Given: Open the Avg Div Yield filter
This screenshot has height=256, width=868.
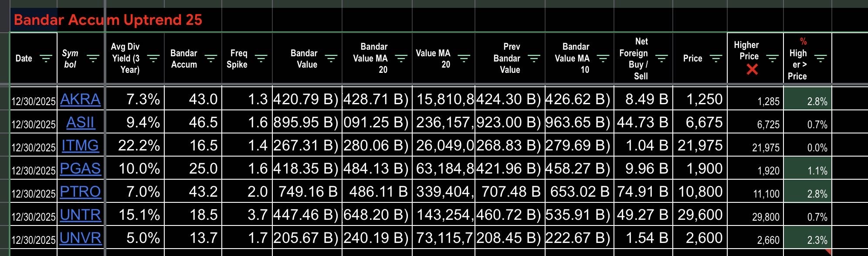Looking at the screenshot, I should tap(153, 58).
